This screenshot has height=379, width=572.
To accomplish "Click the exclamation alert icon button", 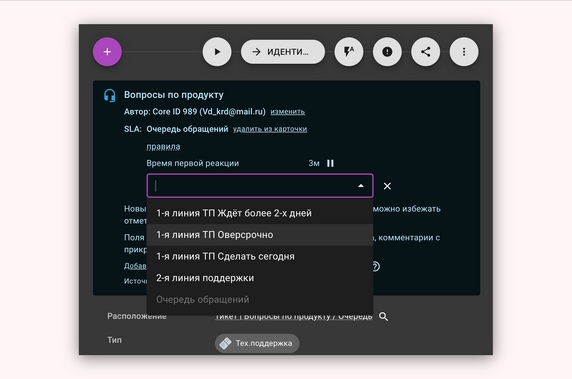I will point(387,52).
